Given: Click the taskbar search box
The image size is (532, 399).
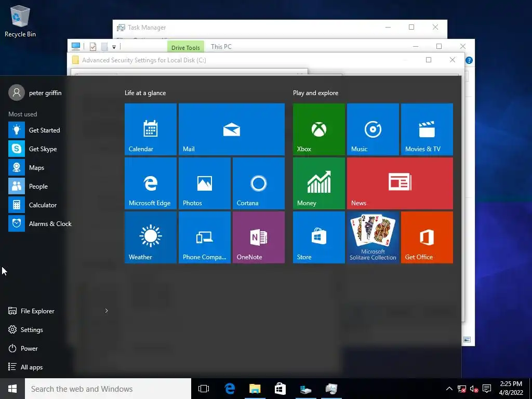Looking at the screenshot, I should point(108,389).
